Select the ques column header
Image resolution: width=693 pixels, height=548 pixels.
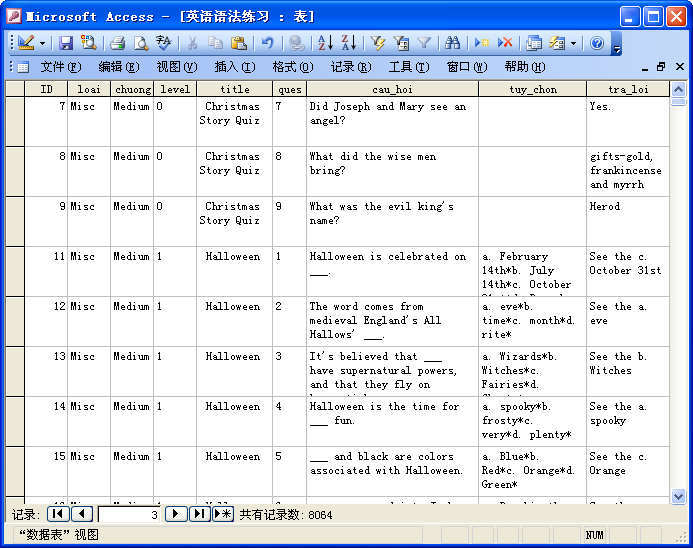point(289,89)
